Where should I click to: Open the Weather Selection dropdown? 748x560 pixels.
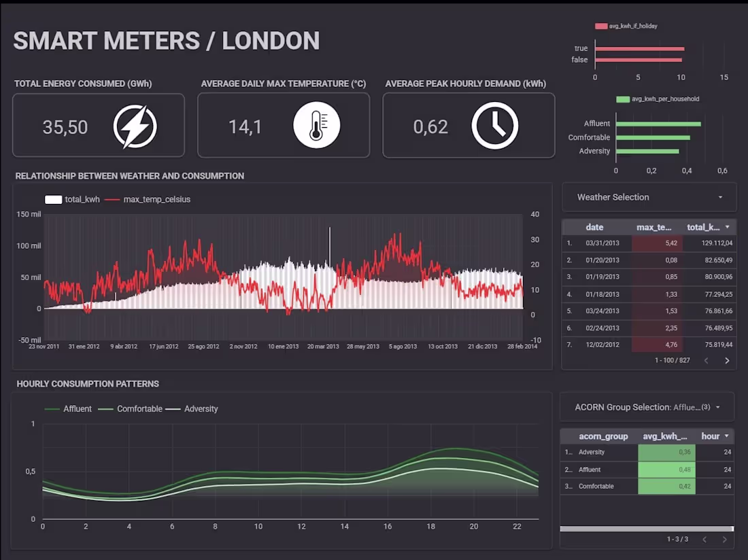pyautogui.click(x=647, y=197)
